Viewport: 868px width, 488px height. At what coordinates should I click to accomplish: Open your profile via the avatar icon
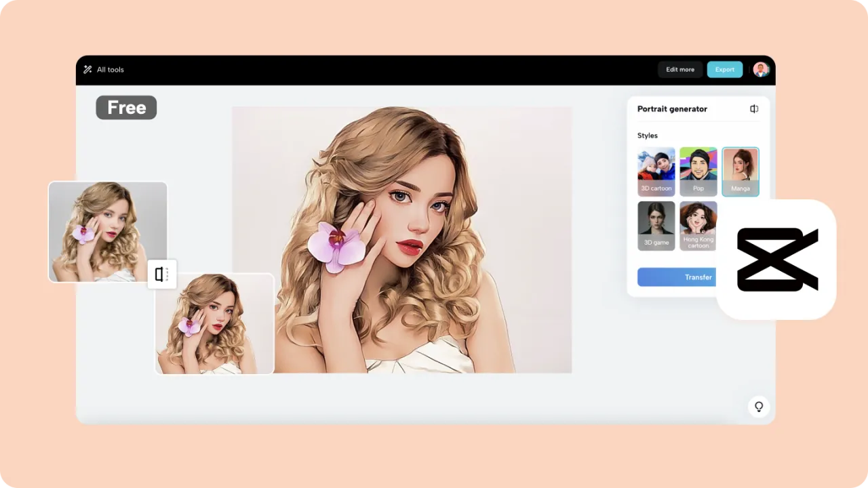coord(760,69)
